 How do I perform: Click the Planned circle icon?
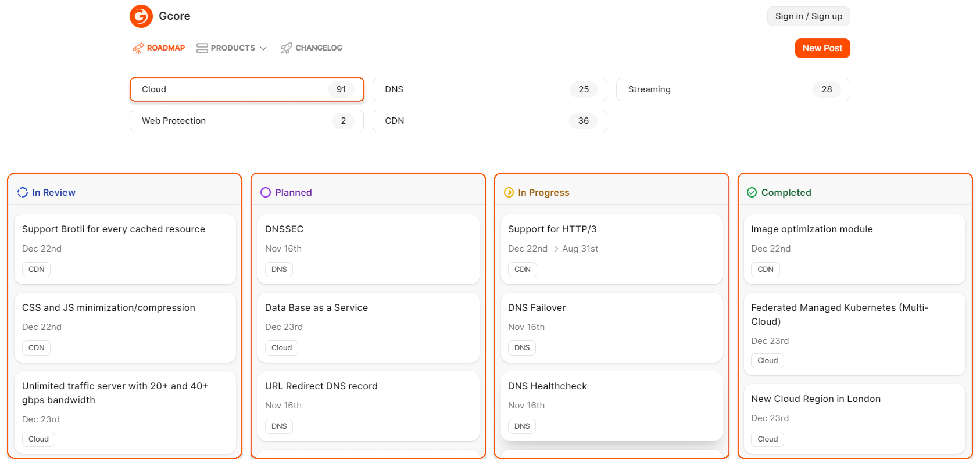click(x=266, y=193)
